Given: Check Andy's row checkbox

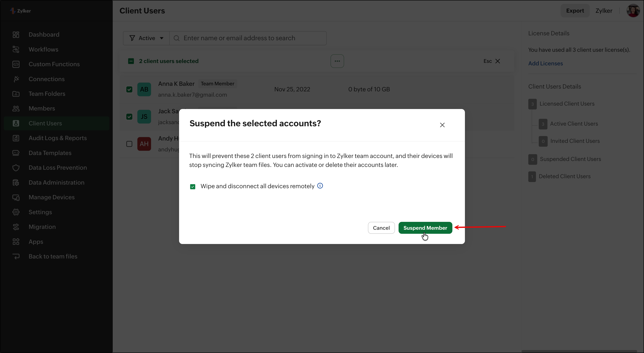Looking at the screenshot, I should 129,144.
